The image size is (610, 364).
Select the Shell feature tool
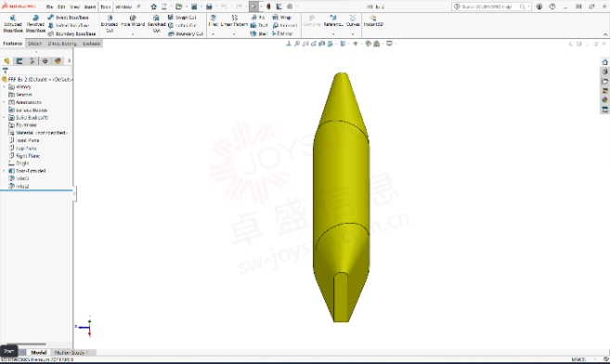(259, 33)
